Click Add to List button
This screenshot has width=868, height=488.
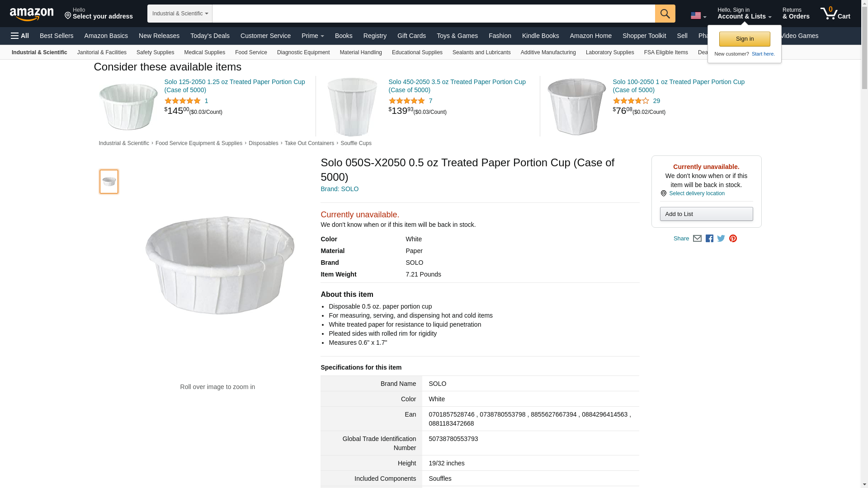[706, 214]
